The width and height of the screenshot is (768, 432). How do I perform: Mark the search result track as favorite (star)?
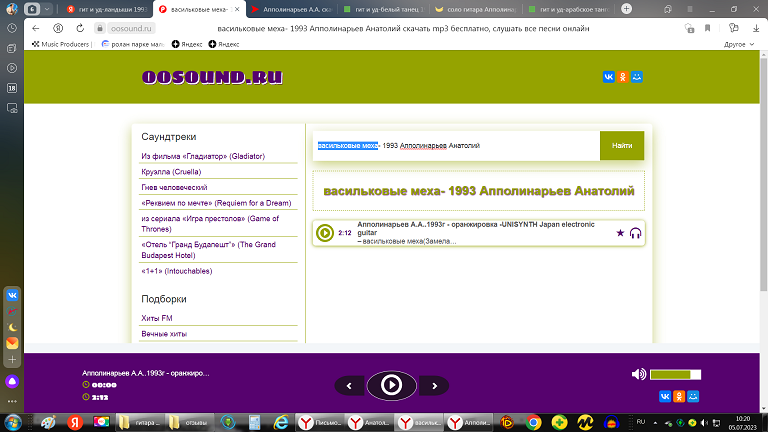620,233
